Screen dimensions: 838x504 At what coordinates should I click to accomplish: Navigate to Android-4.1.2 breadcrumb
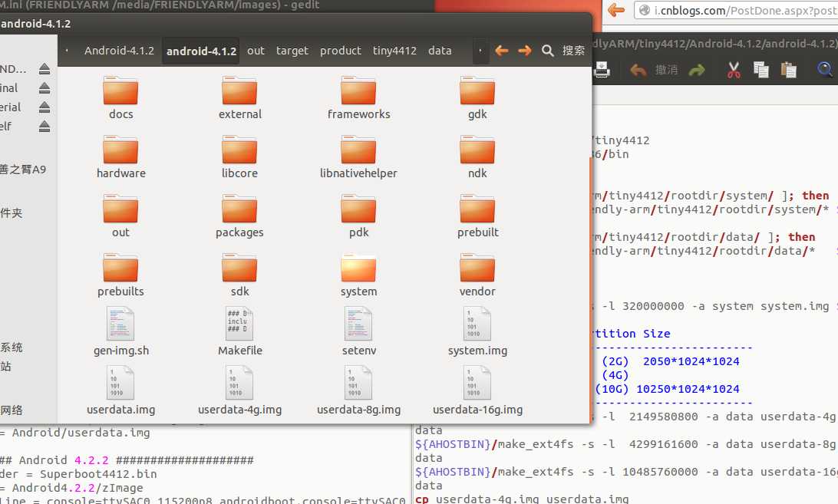click(x=119, y=51)
